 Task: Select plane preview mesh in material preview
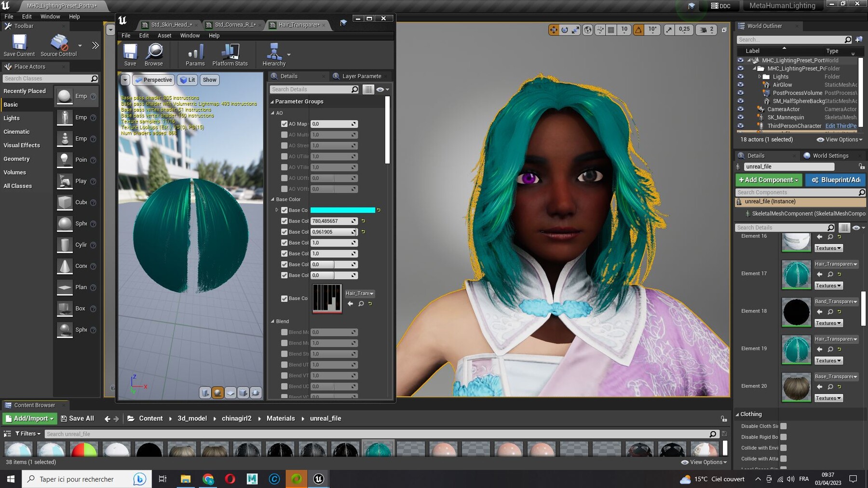tap(231, 393)
